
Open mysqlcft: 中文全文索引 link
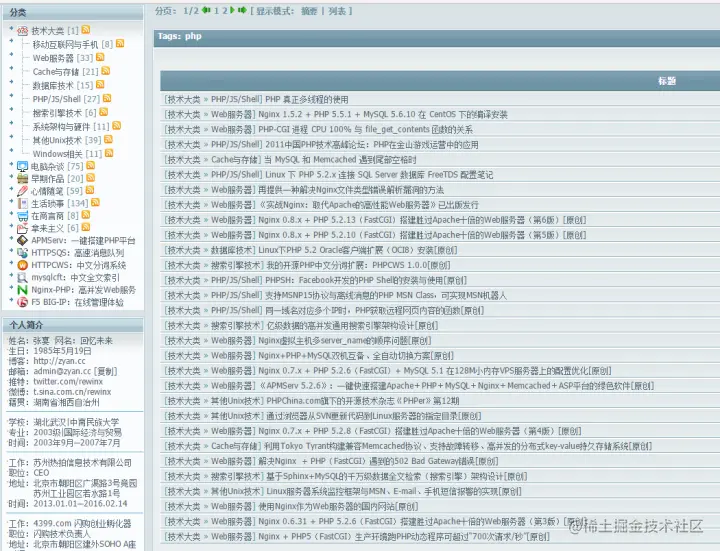[75, 278]
